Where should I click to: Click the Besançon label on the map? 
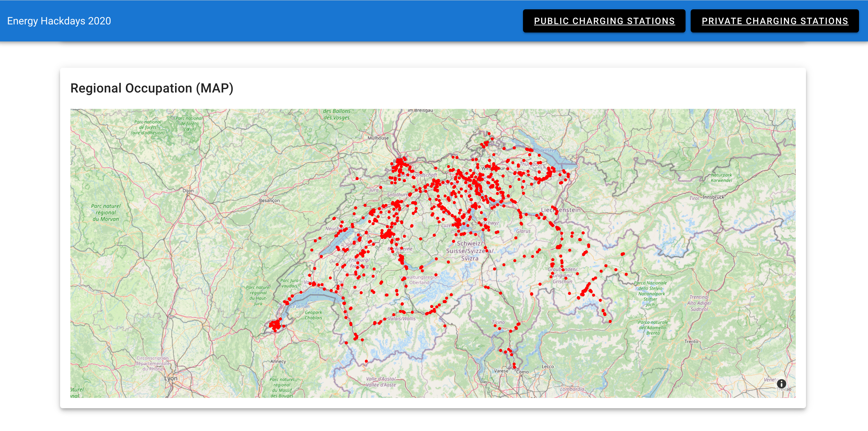(x=269, y=200)
